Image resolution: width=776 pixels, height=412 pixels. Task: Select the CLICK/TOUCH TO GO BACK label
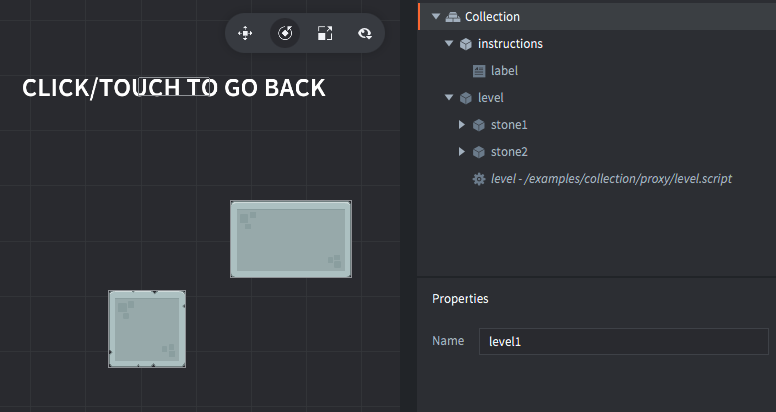click(x=173, y=88)
